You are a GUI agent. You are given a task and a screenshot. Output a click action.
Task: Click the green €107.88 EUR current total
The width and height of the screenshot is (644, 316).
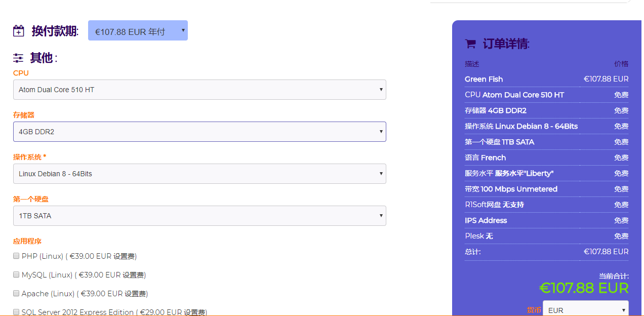584,288
